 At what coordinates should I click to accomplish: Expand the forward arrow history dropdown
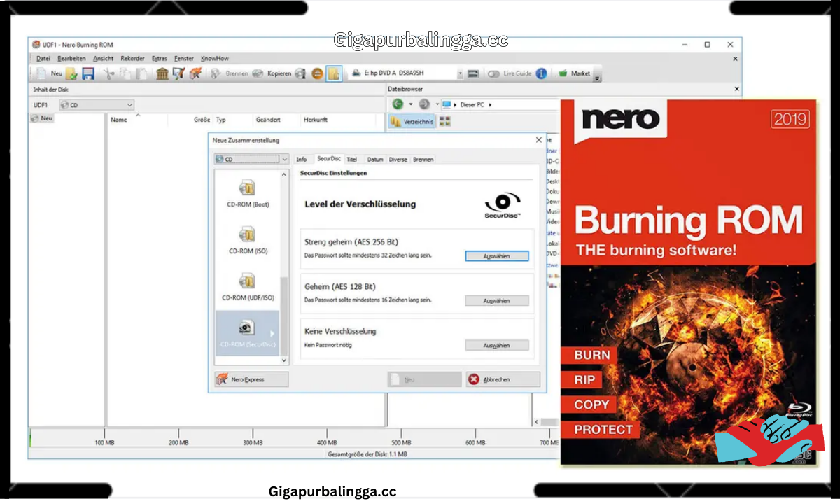click(437, 104)
